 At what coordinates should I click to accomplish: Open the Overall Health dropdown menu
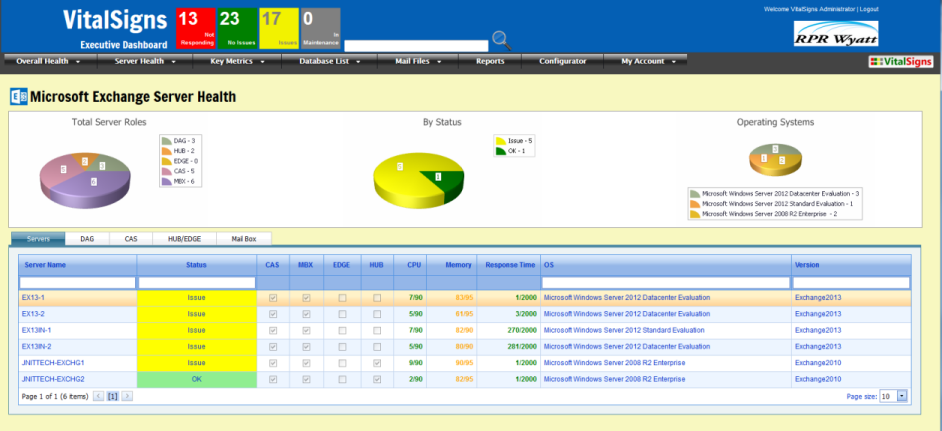[49, 61]
